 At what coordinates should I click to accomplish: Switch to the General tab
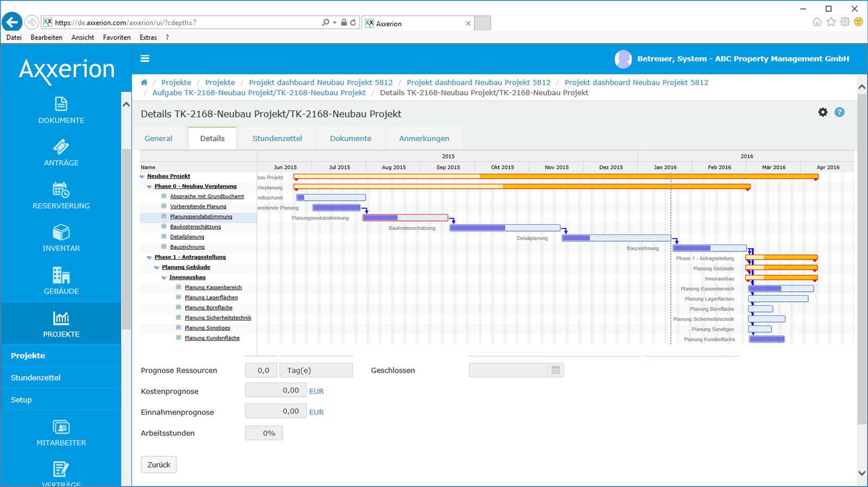coord(158,138)
